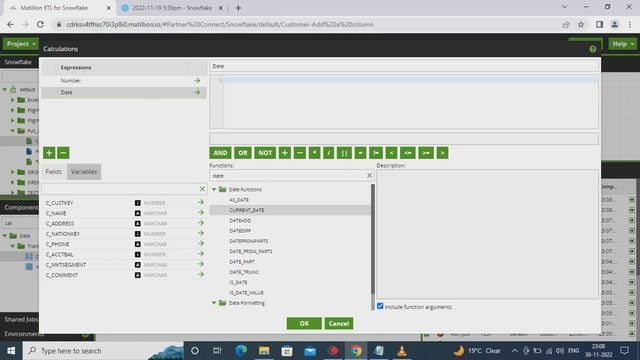Insert the NOT operator
The height and width of the screenshot is (360, 640).
(x=265, y=153)
